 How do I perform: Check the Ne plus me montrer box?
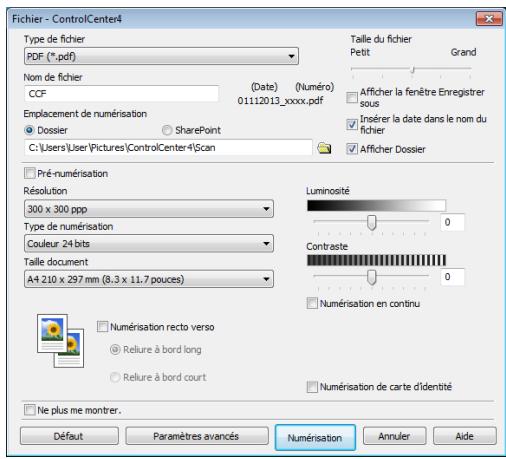30,410
